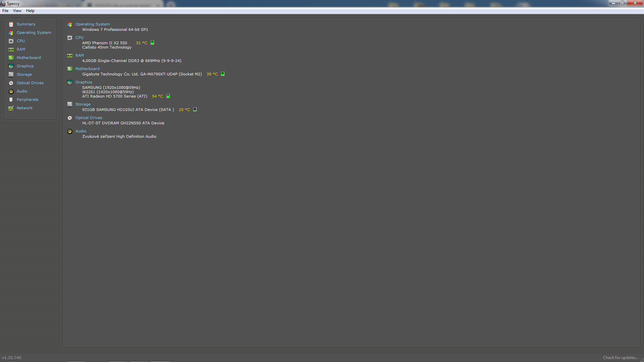
Task: Switch to Motherboard section in sidebar
Action: pos(29,58)
